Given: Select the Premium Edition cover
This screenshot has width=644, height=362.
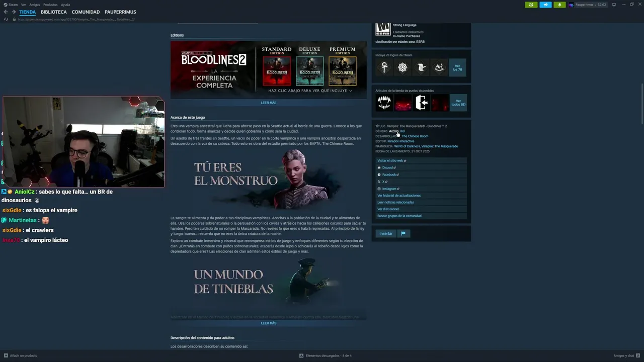Looking at the screenshot, I should click(x=343, y=71).
